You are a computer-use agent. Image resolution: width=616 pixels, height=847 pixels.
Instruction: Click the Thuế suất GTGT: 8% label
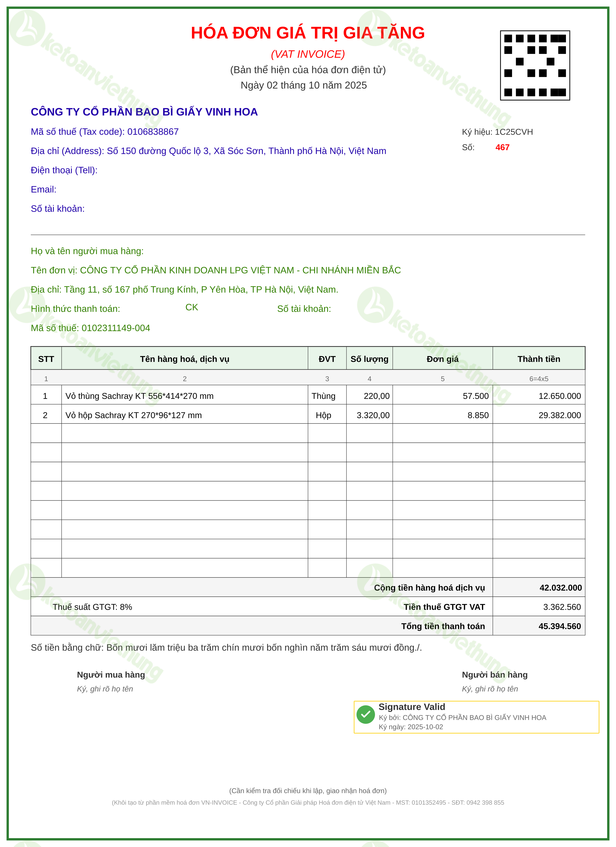click(x=92, y=607)
